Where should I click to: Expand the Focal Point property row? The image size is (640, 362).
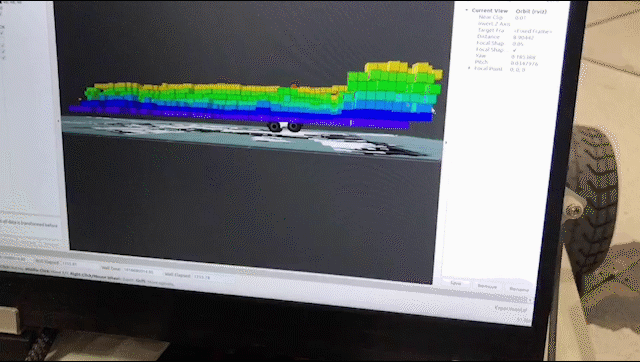coord(469,68)
